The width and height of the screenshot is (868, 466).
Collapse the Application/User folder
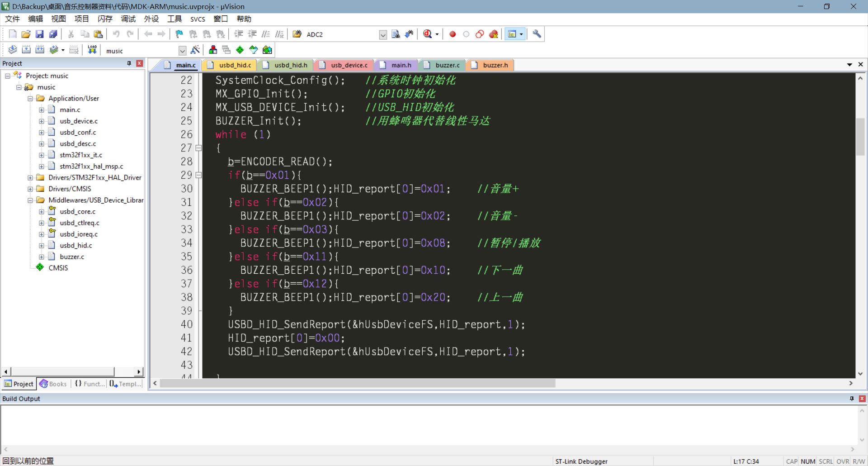30,99
